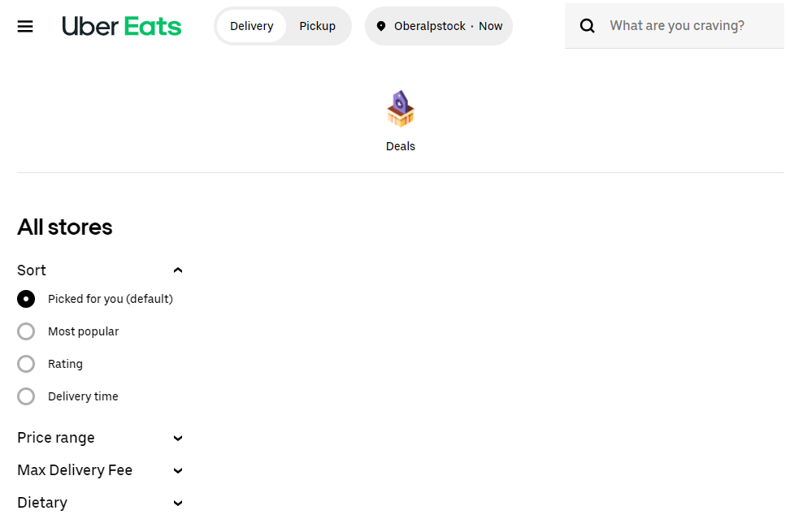794x532 pixels.
Task: Expand the Max Delivery Fee filter
Action: point(100,470)
